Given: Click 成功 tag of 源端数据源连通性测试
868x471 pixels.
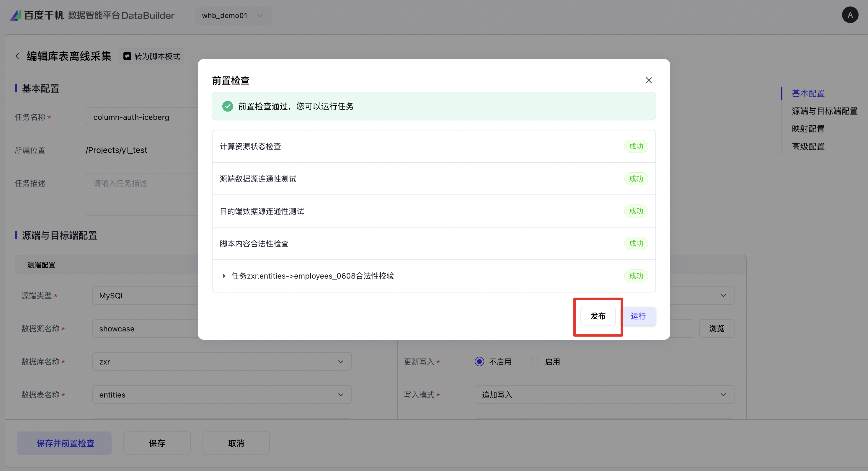Looking at the screenshot, I should [x=636, y=179].
